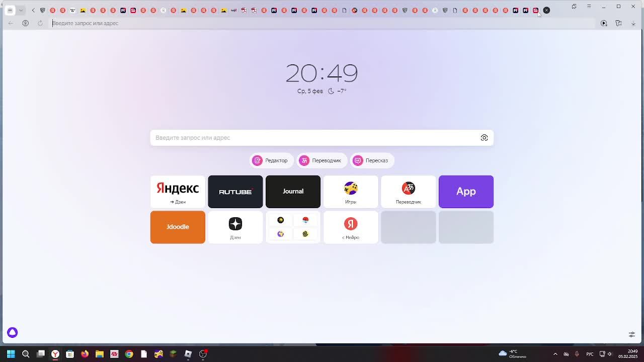Open Task View on the taskbar
Image resolution: width=644 pixels, height=362 pixels.
[x=41, y=354]
